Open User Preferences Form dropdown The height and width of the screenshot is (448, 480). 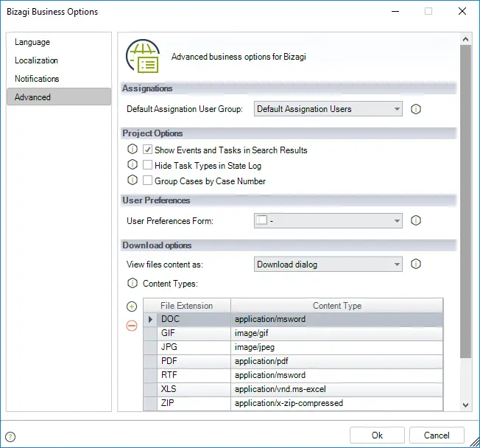[328, 220]
